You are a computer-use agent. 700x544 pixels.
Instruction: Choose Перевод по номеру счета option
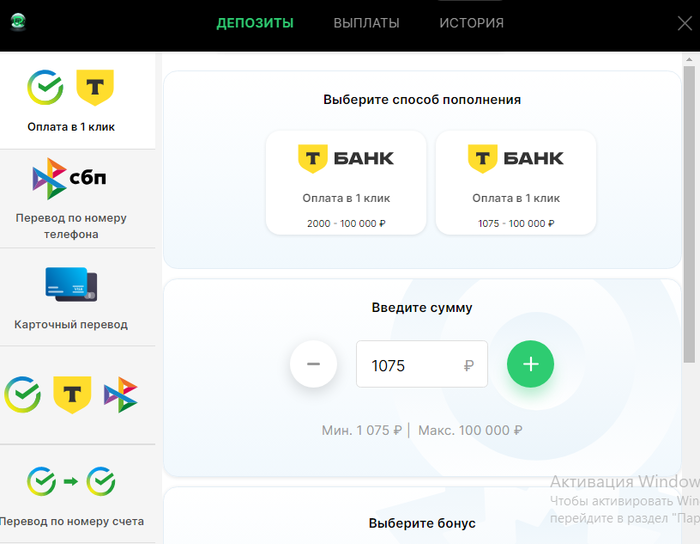(78, 494)
